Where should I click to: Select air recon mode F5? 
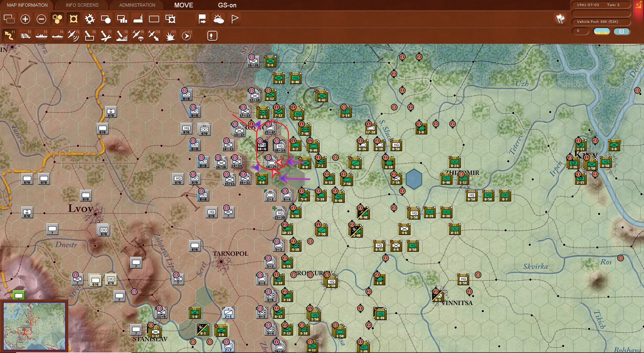point(73,35)
